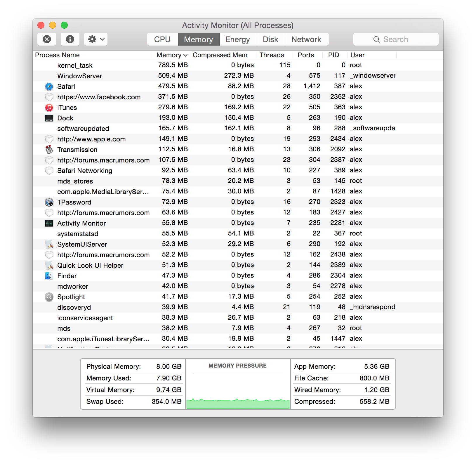Click the magnifier icon in Search box
476x464 pixels.
point(377,39)
